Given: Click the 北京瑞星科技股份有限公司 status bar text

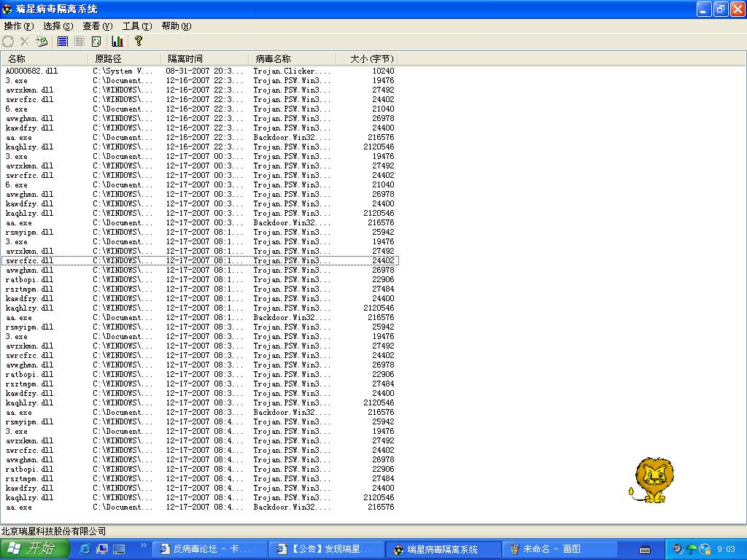Looking at the screenshot, I should (53, 531).
